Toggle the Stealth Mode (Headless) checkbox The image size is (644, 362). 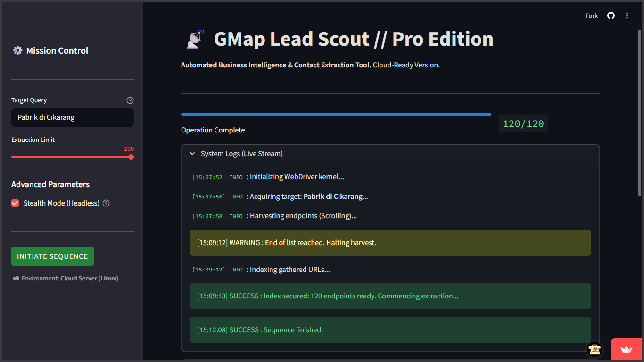15,203
